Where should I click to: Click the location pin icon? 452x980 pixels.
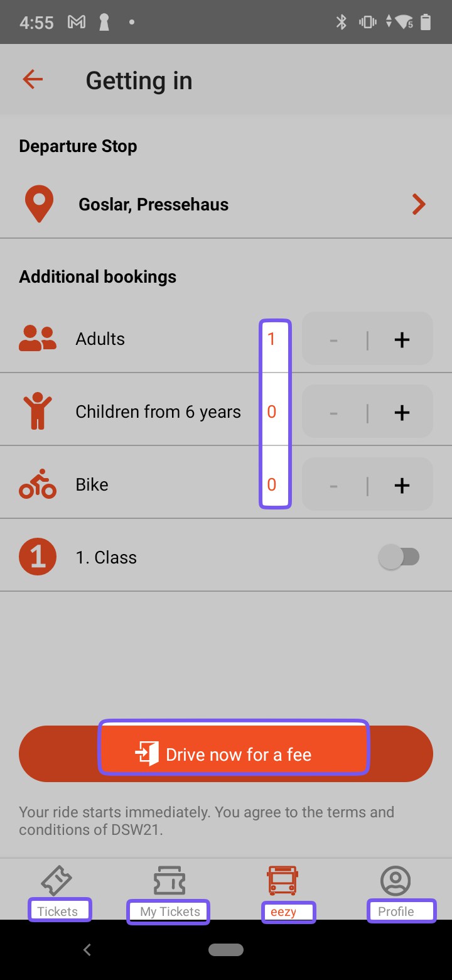[39, 205]
